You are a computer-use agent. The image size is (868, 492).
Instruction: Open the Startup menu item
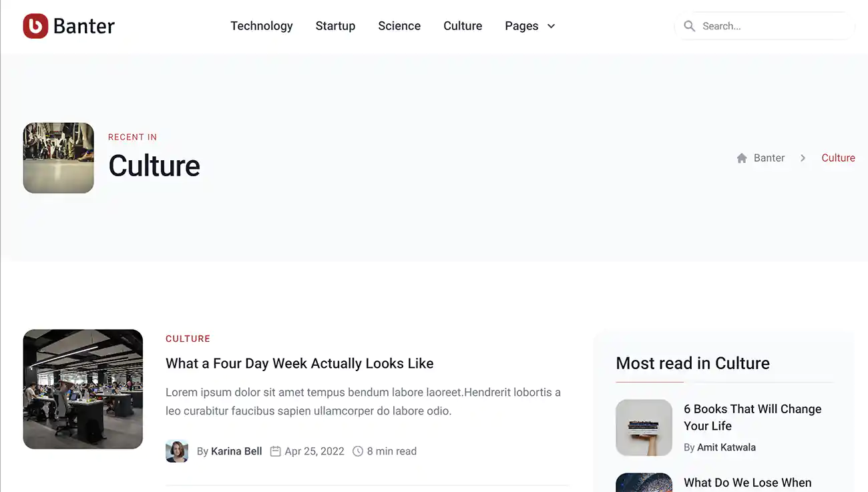click(x=335, y=26)
